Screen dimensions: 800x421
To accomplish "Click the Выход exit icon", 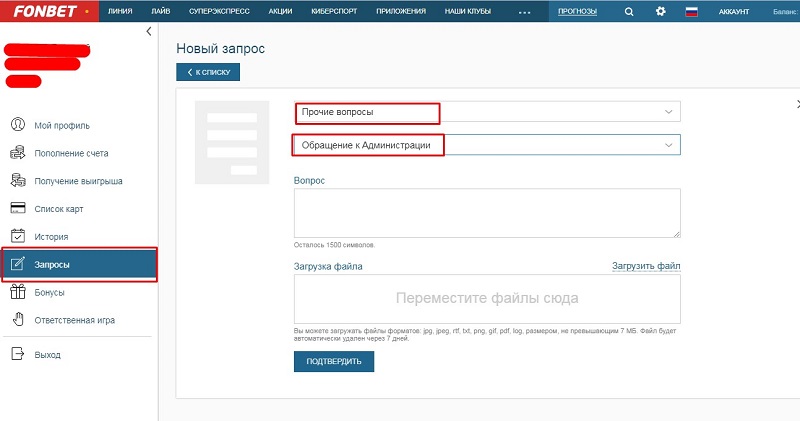I will coord(17,354).
